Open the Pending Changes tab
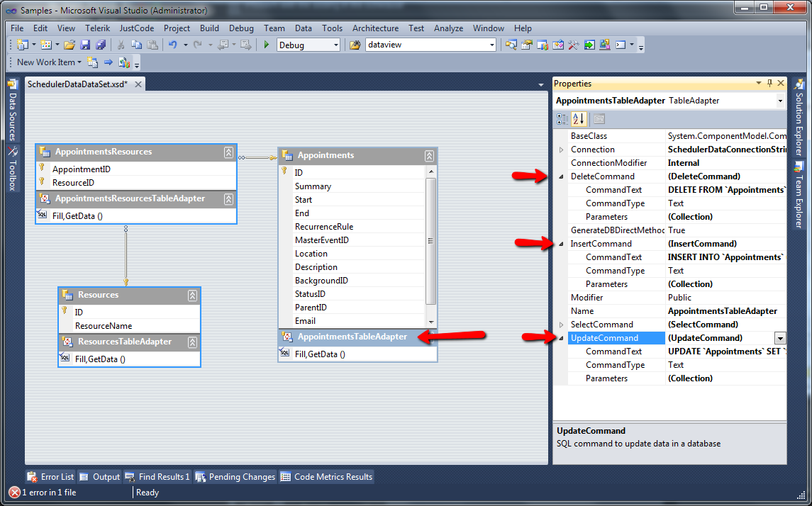 point(235,476)
